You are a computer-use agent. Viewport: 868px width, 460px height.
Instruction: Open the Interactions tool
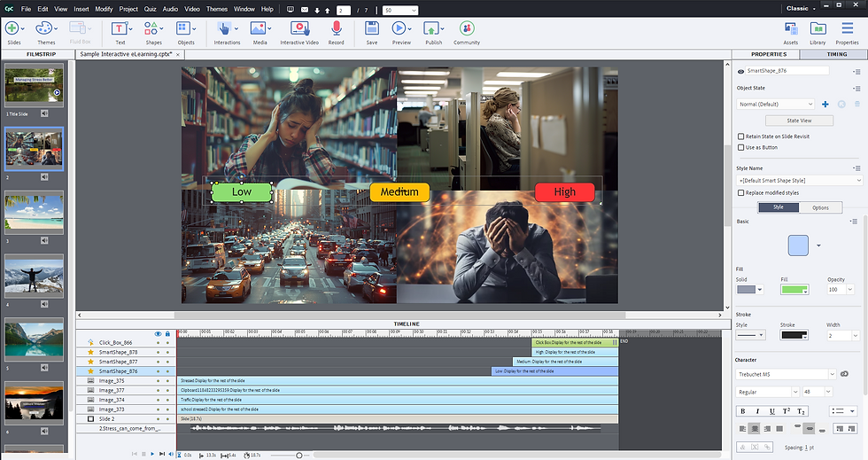pyautogui.click(x=224, y=28)
